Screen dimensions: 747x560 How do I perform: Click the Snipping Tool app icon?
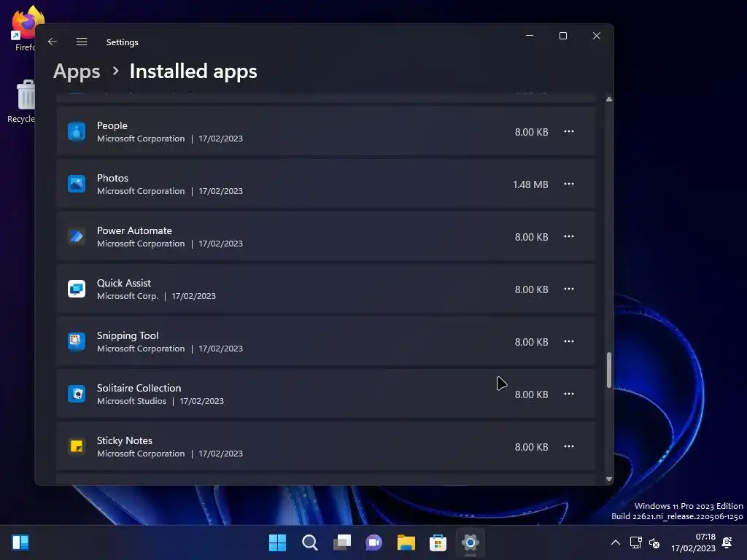click(76, 341)
